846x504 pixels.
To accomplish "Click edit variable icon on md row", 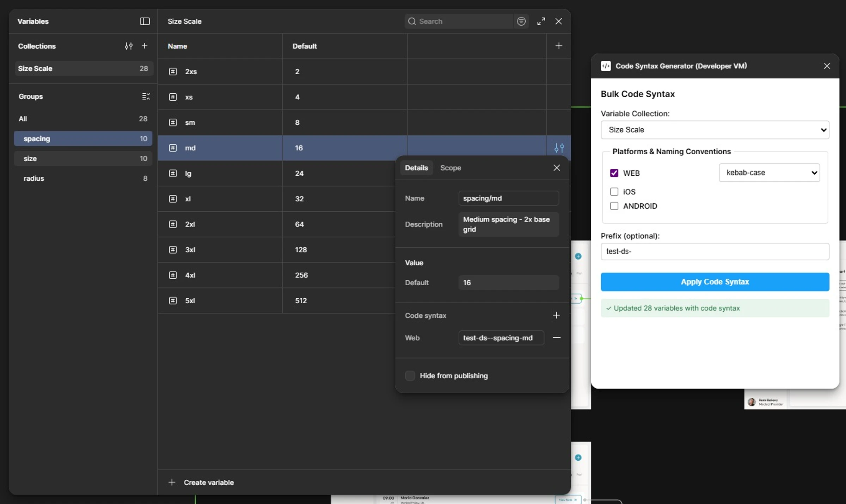I will pyautogui.click(x=559, y=148).
